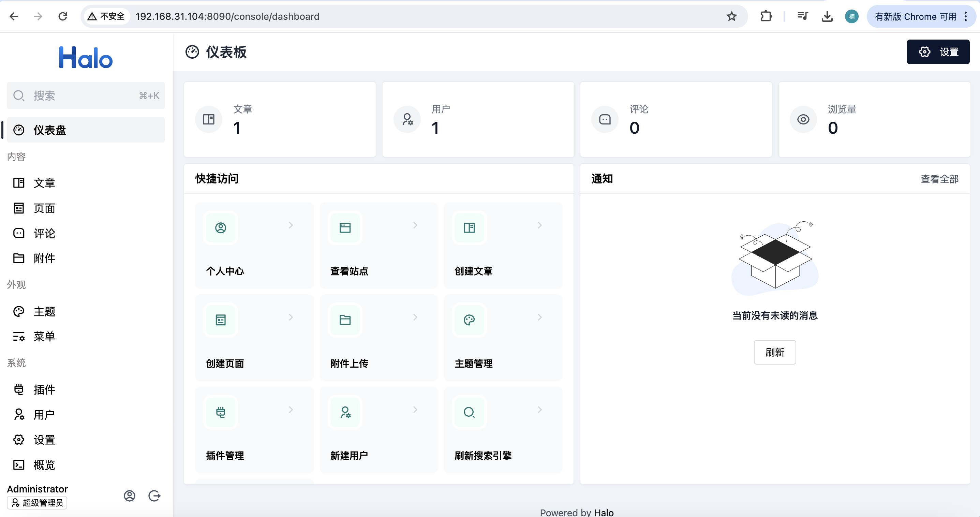Click the Halo logo

tap(86, 58)
